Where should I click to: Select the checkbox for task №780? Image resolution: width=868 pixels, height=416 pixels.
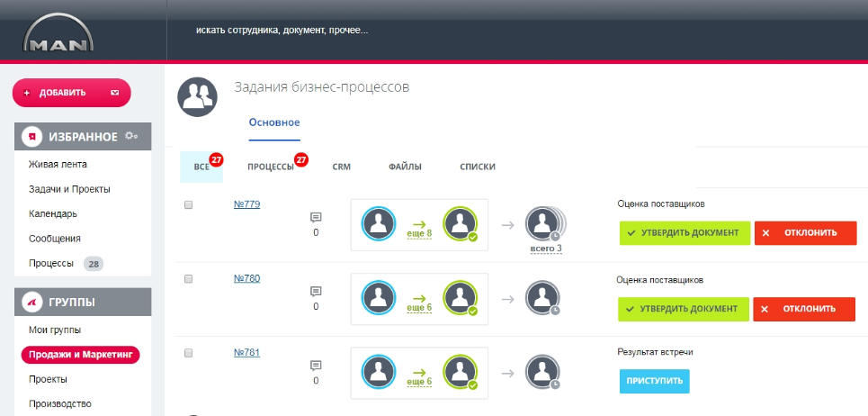(188, 279)
